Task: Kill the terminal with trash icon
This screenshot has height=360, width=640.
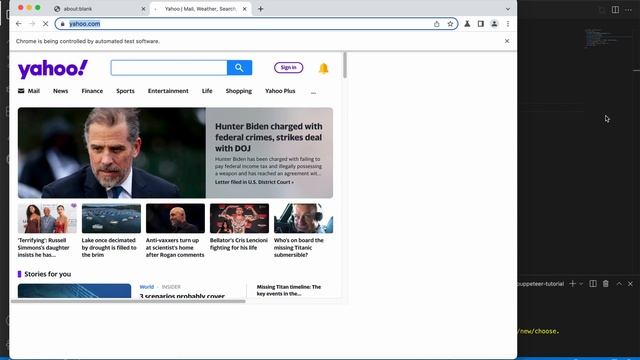Action: click(606, 284)
